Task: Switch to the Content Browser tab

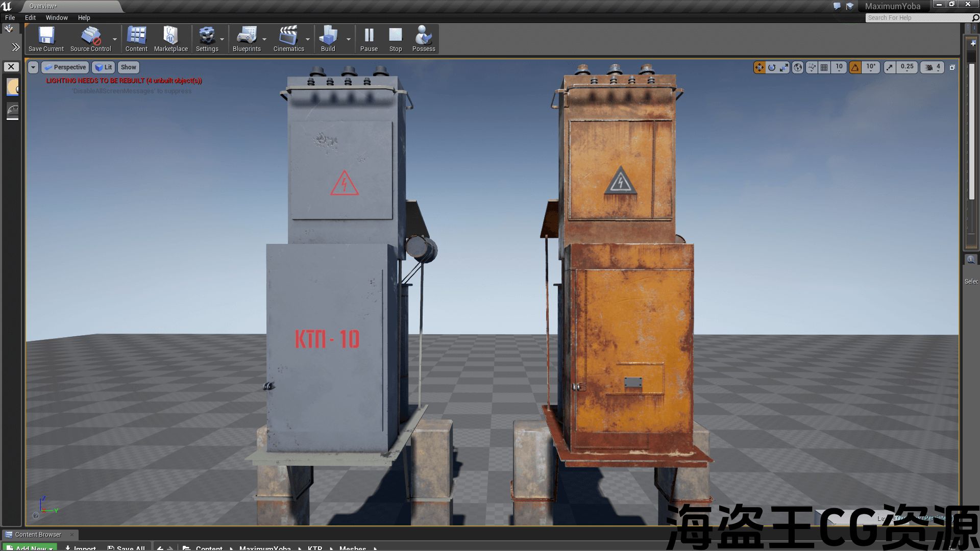Action: pos(38,535)
